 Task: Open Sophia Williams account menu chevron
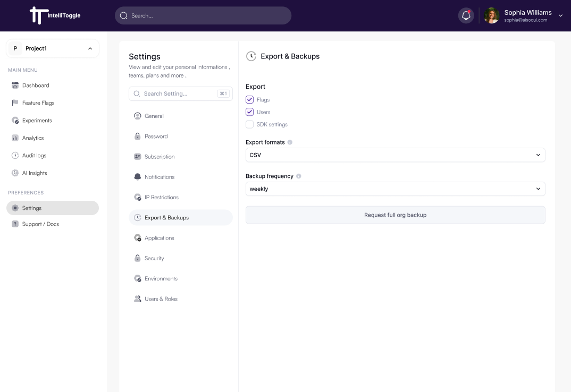click(560, 15)
